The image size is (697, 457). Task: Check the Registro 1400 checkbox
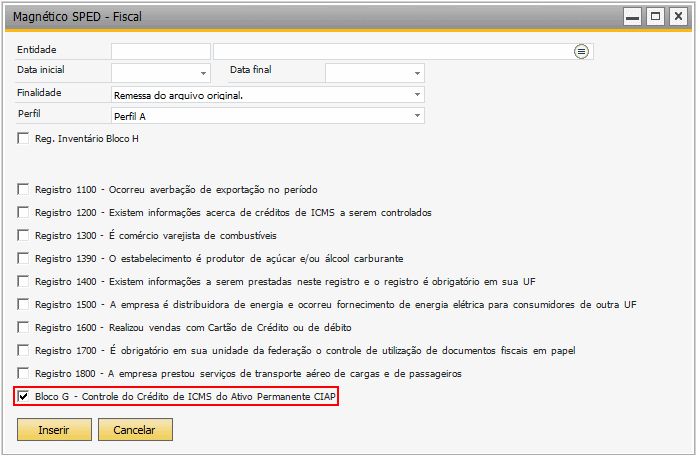[23, 281]
